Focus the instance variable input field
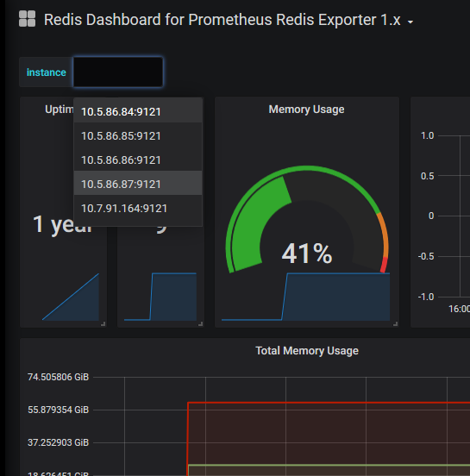The height and width of the screenshot is (476, 470). tap(118, 72)
